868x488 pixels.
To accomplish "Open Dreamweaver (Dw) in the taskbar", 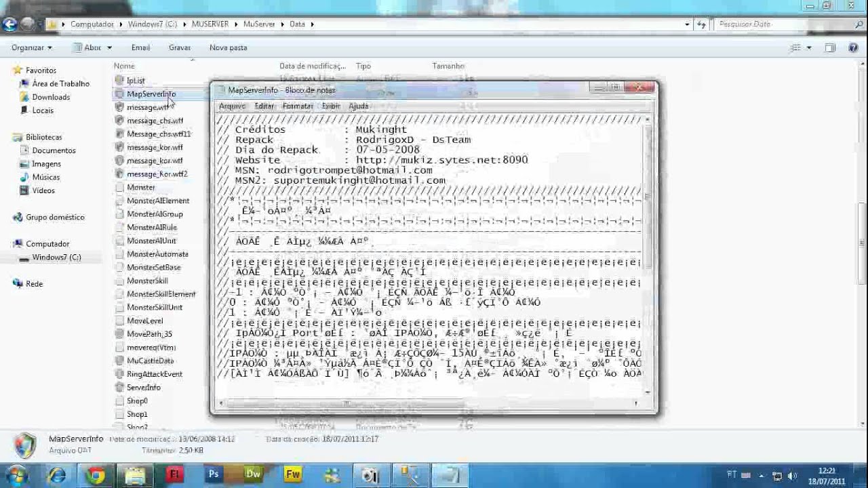I will [x=253, y=475].
